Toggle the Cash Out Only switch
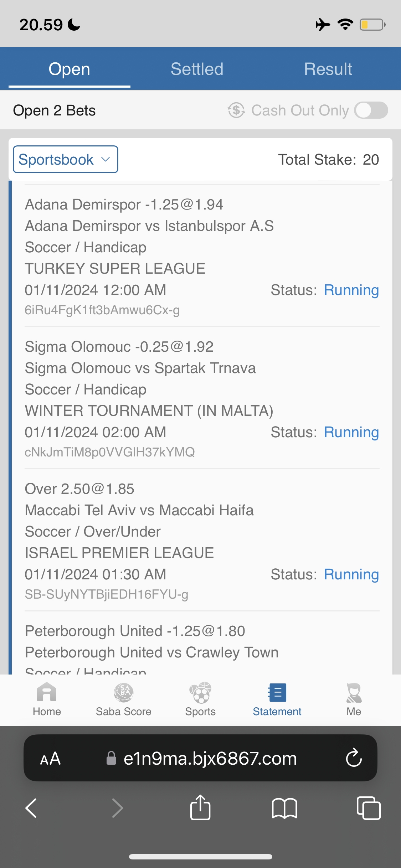This screenshot has height=868, width=401. click(x=371, y=110)
